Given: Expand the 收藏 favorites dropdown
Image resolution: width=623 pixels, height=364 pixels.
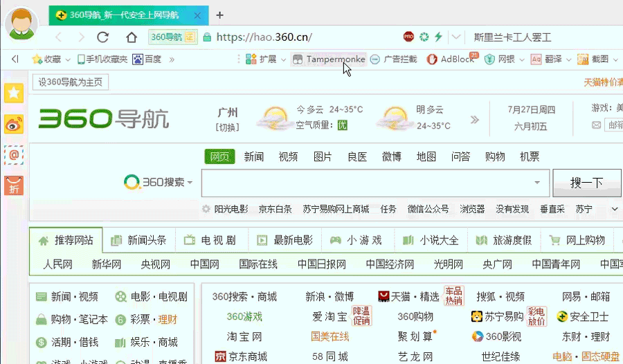Looking at the screenshot, I should click(x=68, y=60).
